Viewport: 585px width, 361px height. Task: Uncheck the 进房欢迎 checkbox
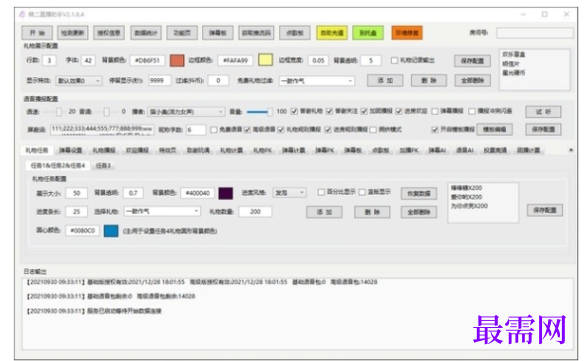(x=399, y=111)
